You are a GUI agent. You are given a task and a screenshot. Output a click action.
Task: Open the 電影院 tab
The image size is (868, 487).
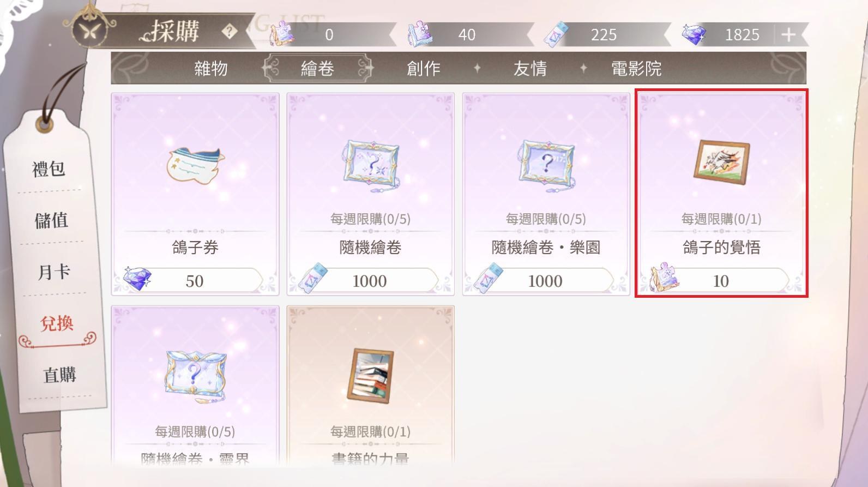tap(636, 69)
